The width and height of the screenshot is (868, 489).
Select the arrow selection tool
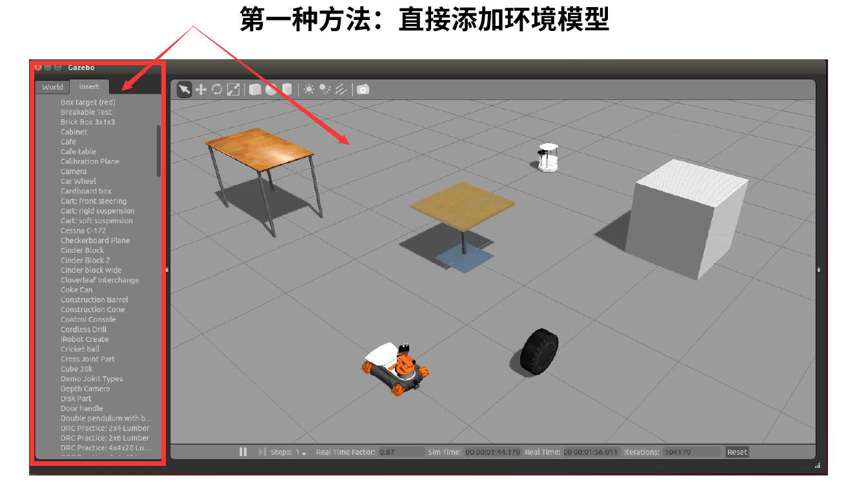tap(184, 89)
